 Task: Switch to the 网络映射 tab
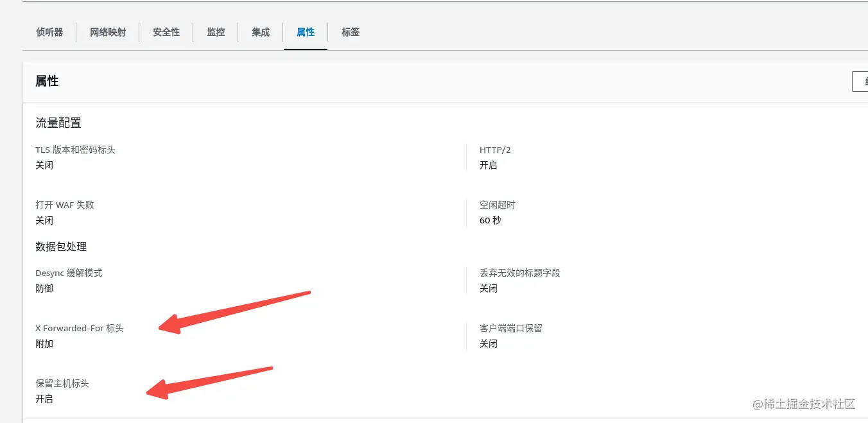[x=108, y=32]
